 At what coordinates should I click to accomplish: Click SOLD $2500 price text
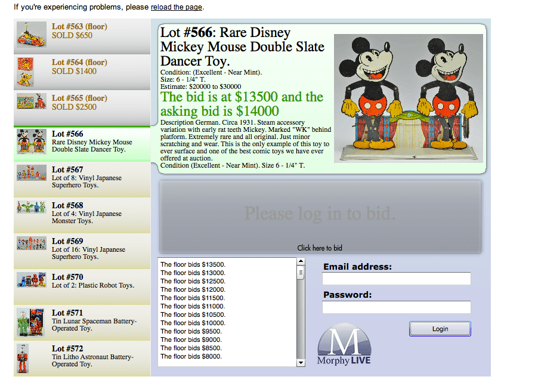click(74, 107)
